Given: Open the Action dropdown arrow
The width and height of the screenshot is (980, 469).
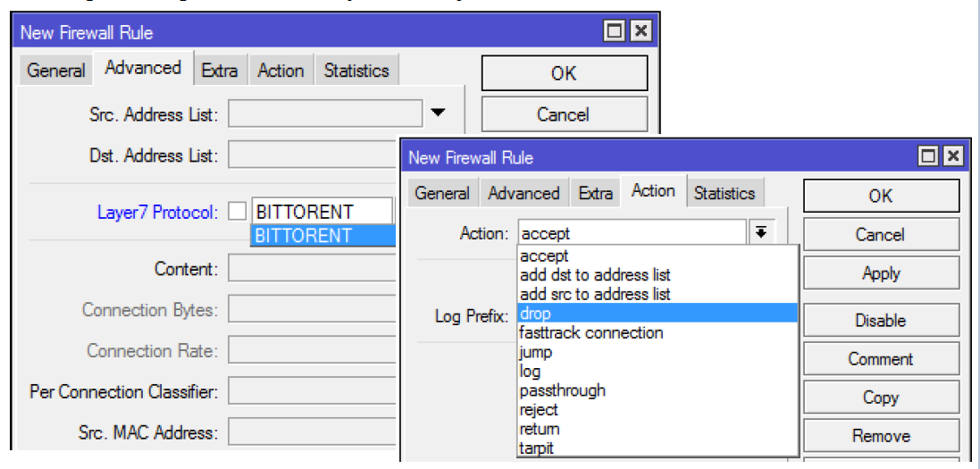Looking at the screenshot, I should click(x=761, y=233).
